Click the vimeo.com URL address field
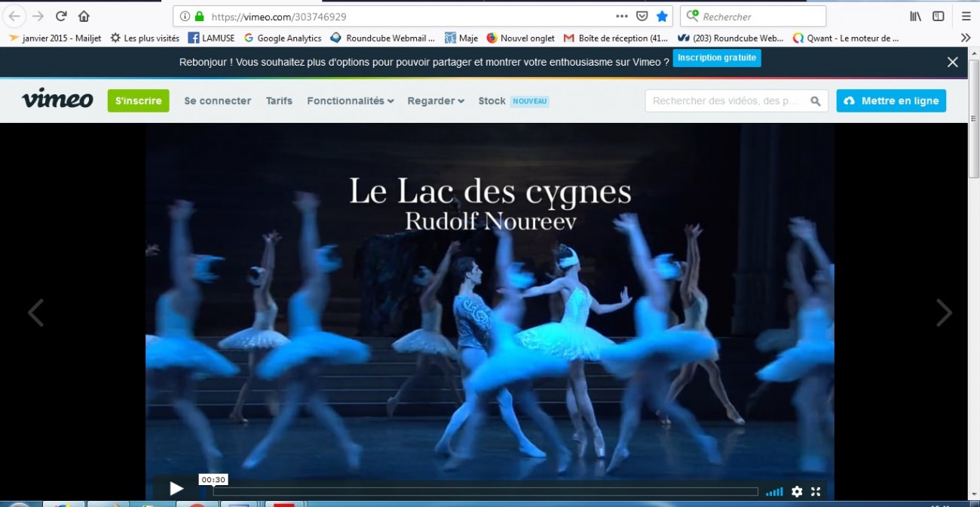980x507 pixels. click(x=407, y=16)
